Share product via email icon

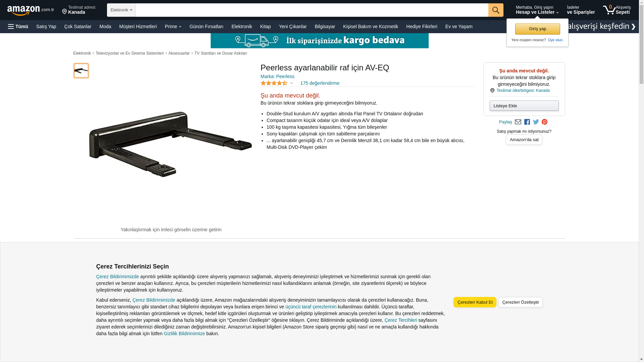click(x=518, y=122)
